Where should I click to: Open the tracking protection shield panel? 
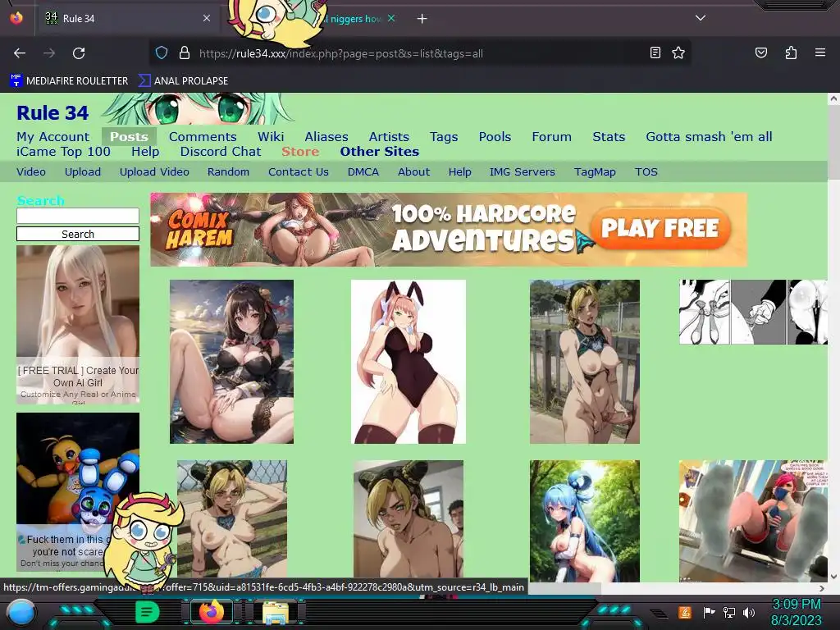[162, 53]
